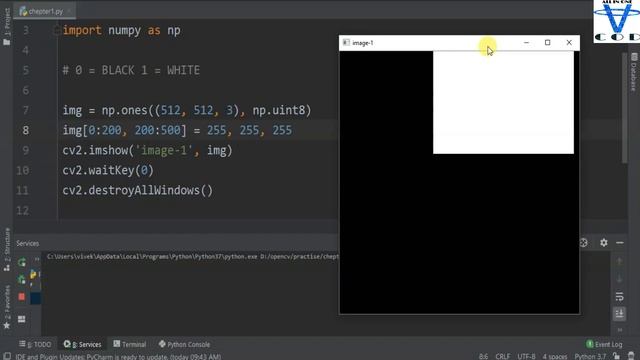
Task: Open the Terminal tool window tab
Action: (130, 344)
